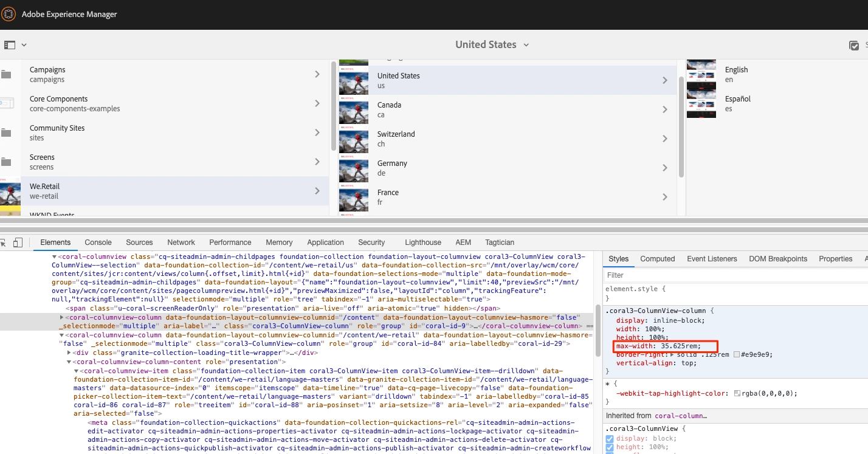The image size is (868, 454).
Task: Click the Adobe Experience Manager logo icon
Action: [x=9, y=14]
